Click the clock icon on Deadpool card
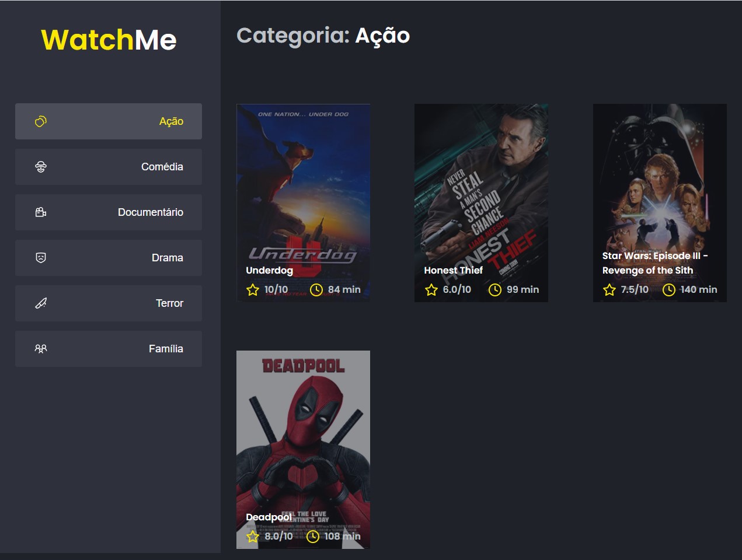This screenshot has width=742, height=560. [313, 537]
